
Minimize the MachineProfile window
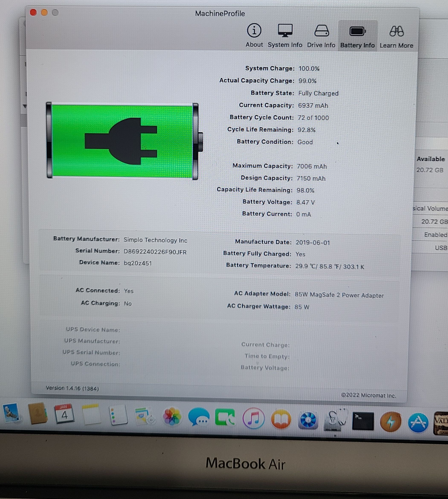(x=44, y=12)
